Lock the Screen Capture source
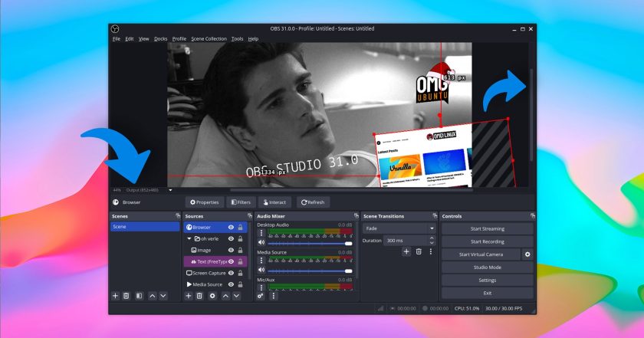Screen dimensions: 644x338 [240, 273]
